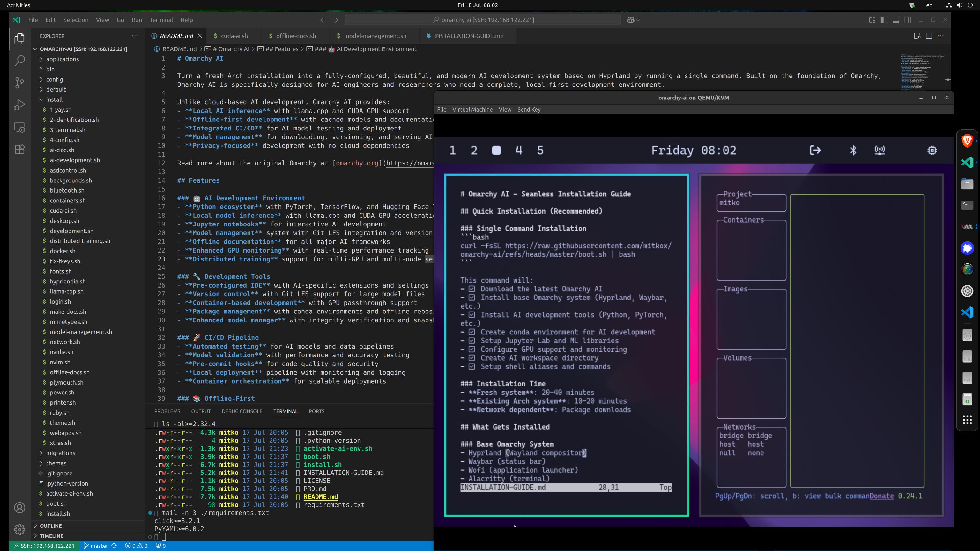Switch to workspace 1 in Waybar
980x551 pixels.
tap(452, 150)
